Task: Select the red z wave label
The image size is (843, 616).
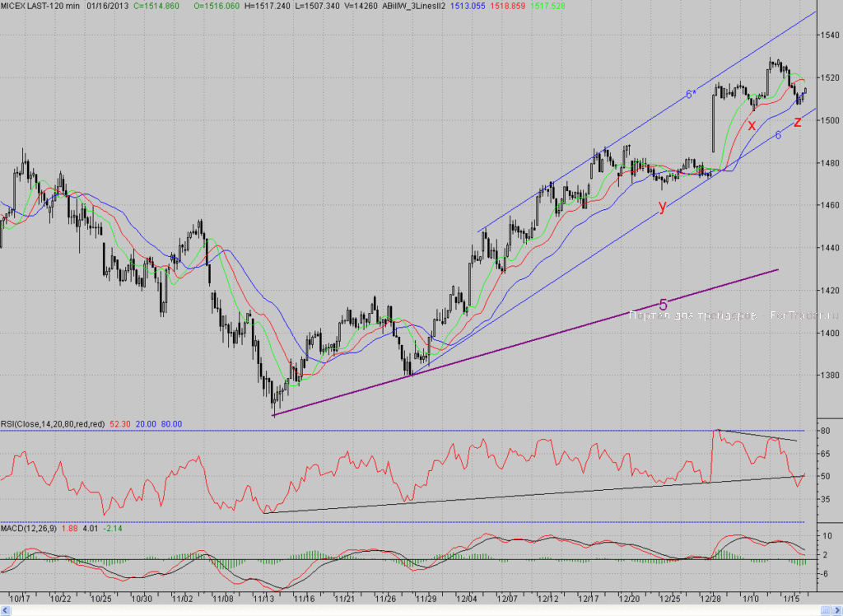Action: pos(797,122)
